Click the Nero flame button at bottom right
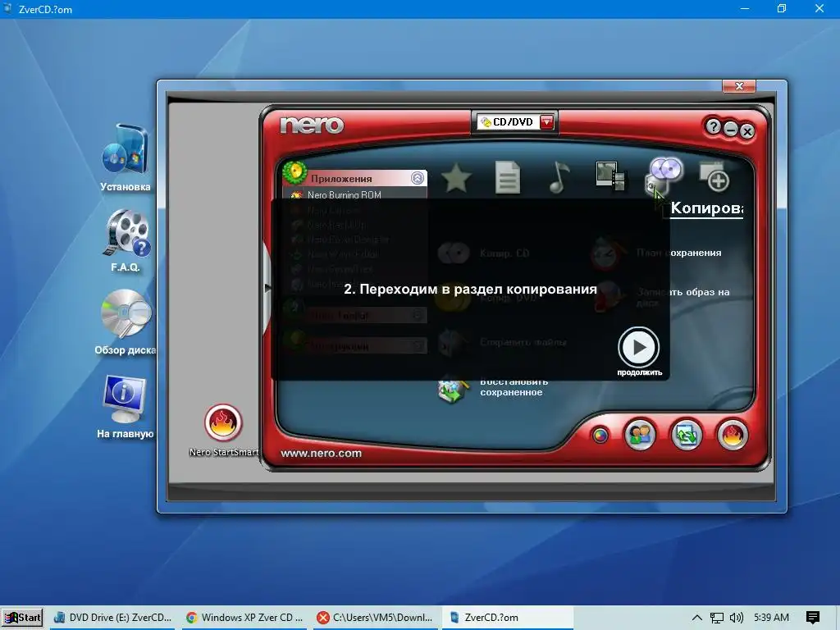 [733, 435]
